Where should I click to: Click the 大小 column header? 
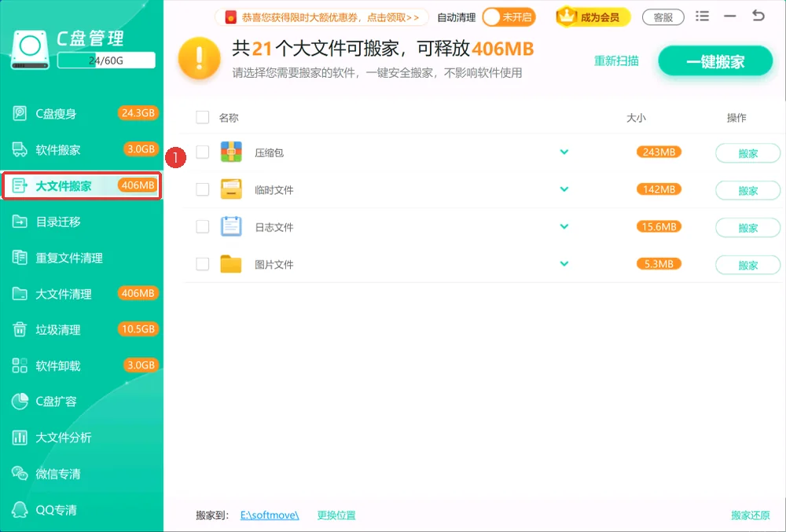pyautogui.click(x=636, y=118)
